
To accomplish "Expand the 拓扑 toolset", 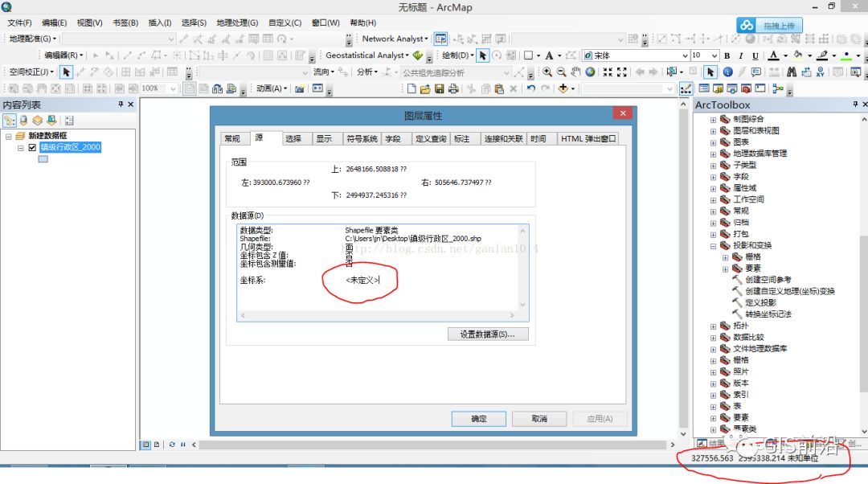I will [713, 326].
